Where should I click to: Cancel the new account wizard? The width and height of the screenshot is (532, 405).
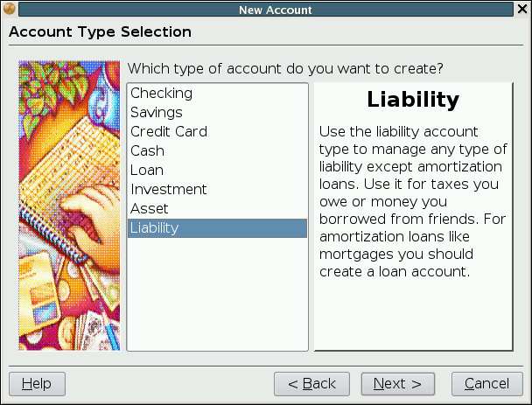(486, 384)
